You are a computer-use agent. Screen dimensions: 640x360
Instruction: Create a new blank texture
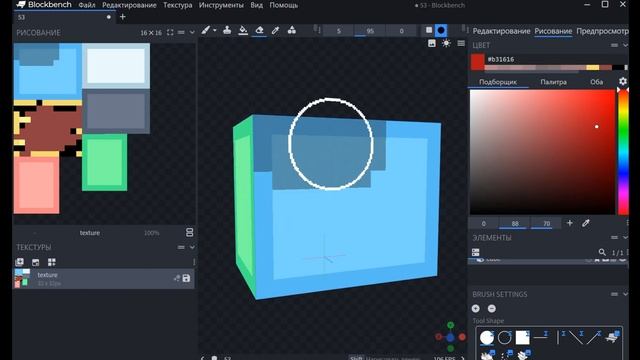(x=19, y=262)
